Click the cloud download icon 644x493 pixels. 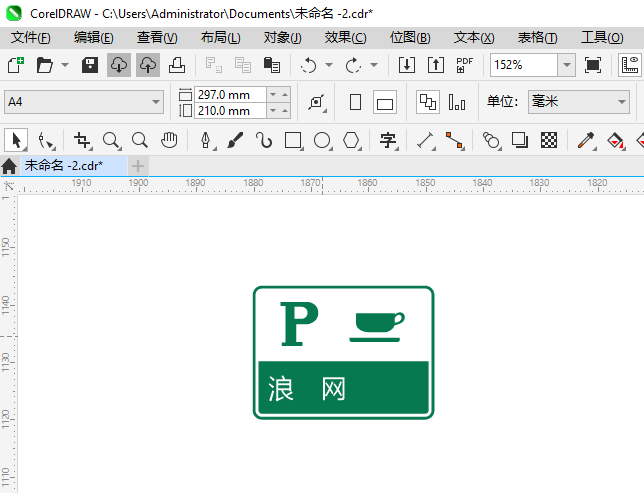click(119, 65)
